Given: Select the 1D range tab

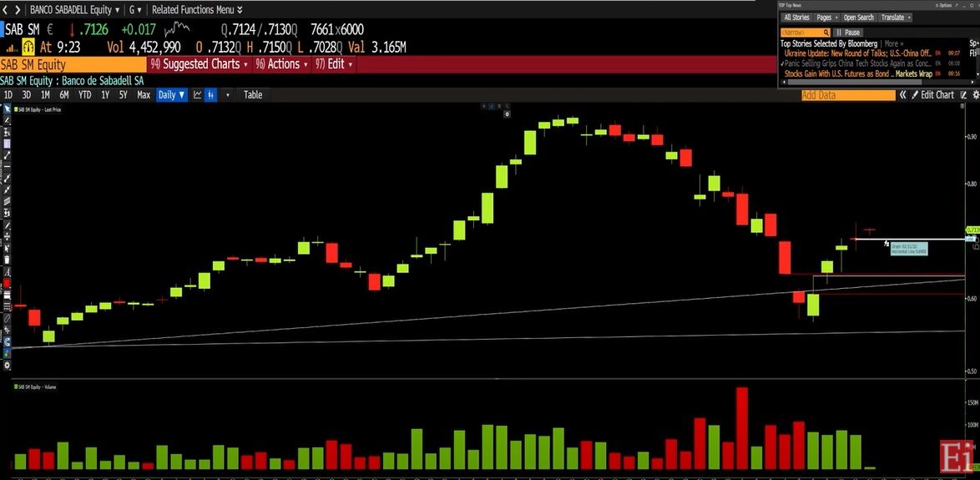Looking at the screenshot, I should click(x=8, y=95).
